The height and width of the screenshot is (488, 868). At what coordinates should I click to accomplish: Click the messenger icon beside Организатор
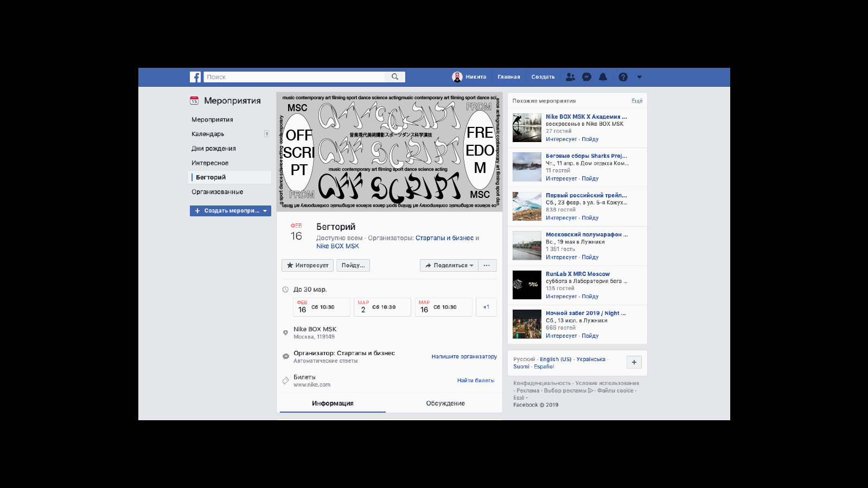pos(285,356)
